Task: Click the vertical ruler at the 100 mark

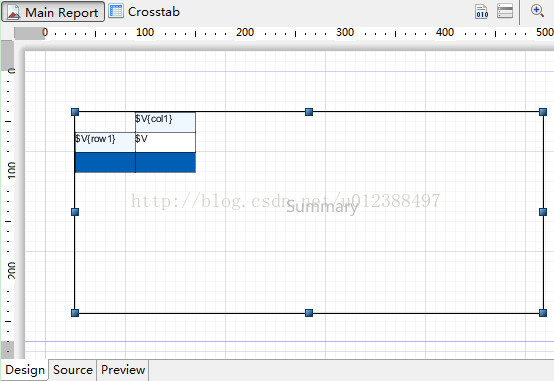Action: pyautogui.click(x=11, y=170)
